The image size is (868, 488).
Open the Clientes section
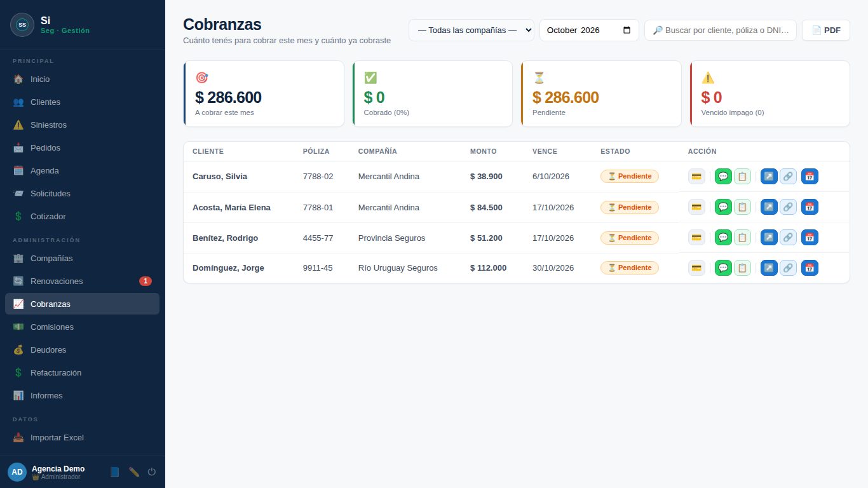(x=82, y=102)
